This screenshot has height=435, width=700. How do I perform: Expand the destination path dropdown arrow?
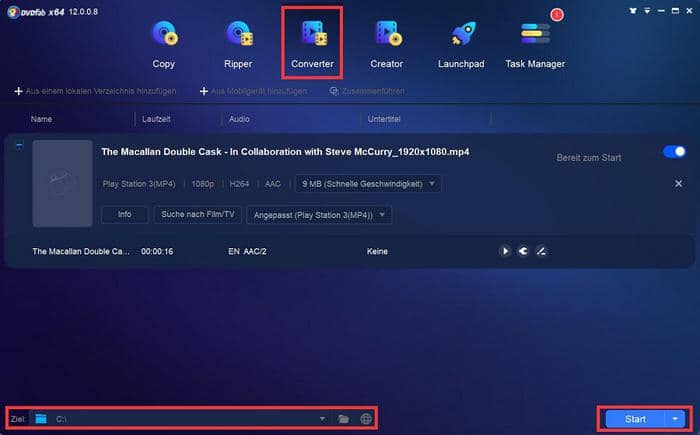[x=322, y=419]
